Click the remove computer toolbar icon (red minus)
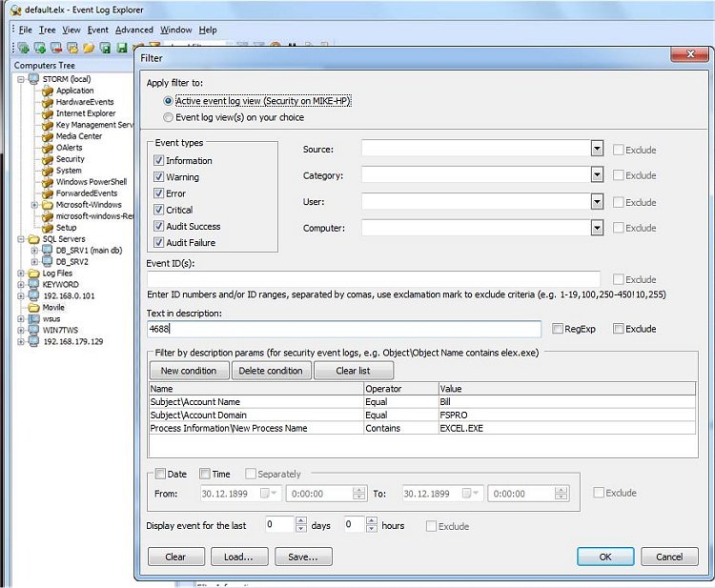This screenshot has height=588, width=715. [56, 48]
